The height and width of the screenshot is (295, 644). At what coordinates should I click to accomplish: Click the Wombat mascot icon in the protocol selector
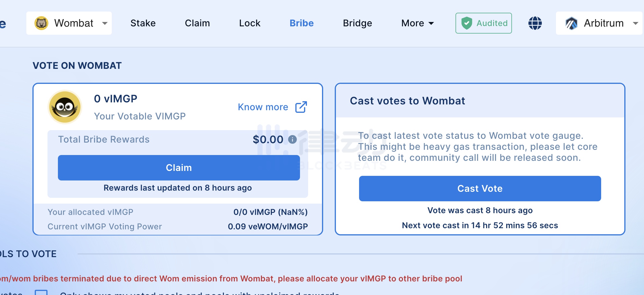[41, 23]
